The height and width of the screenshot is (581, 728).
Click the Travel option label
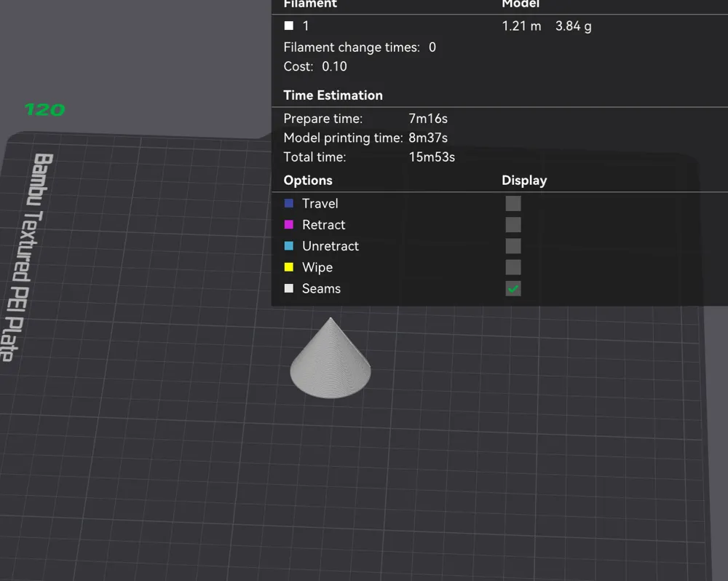click(x=320, y=203)
